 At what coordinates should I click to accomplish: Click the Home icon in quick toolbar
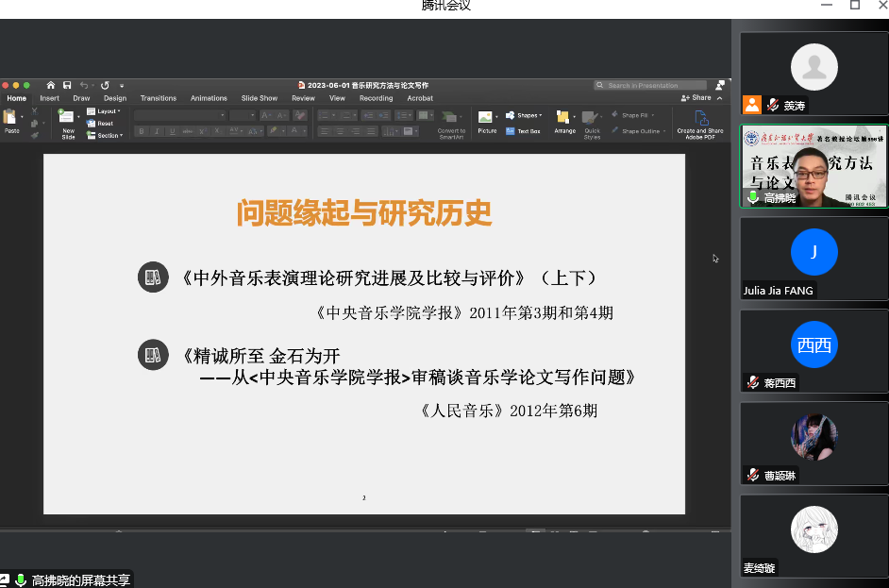(x=51, y=85)
